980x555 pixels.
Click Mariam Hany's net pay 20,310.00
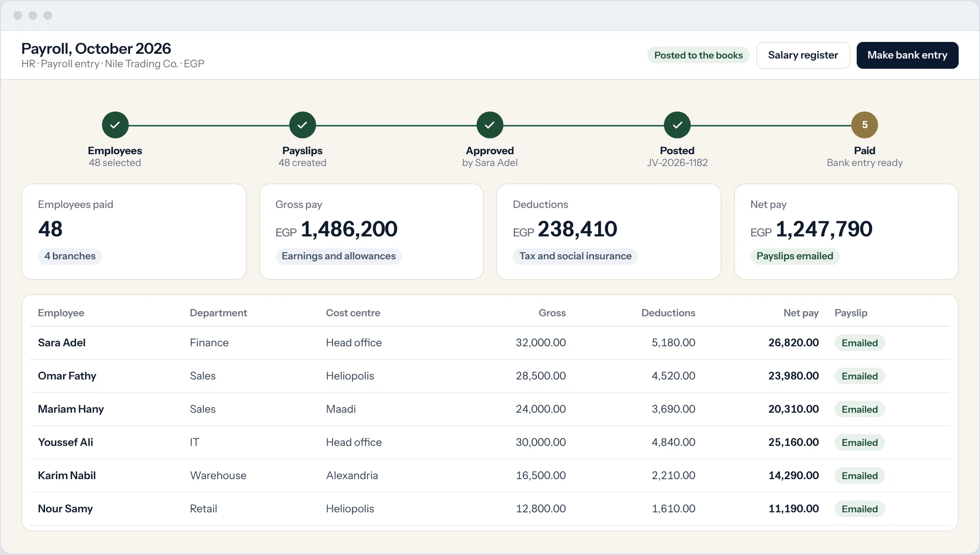coord(793,409)
